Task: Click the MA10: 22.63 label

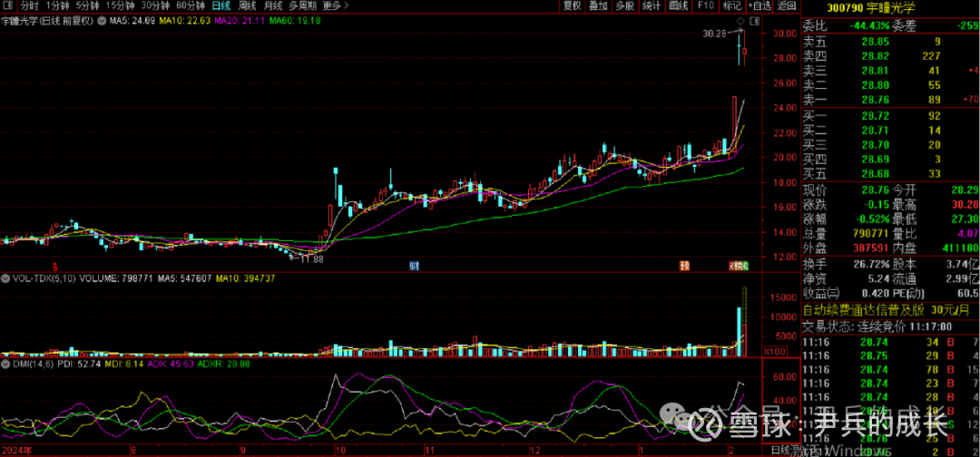Action: tap(184, 21)
